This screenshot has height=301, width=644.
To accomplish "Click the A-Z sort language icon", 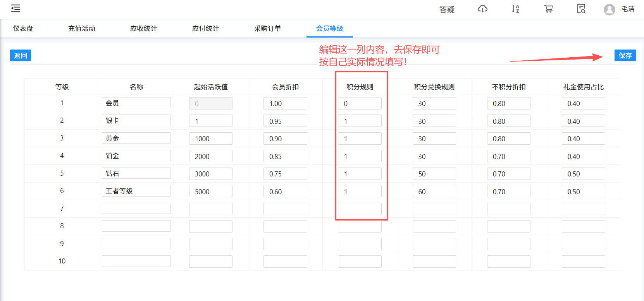I will 515,9.
